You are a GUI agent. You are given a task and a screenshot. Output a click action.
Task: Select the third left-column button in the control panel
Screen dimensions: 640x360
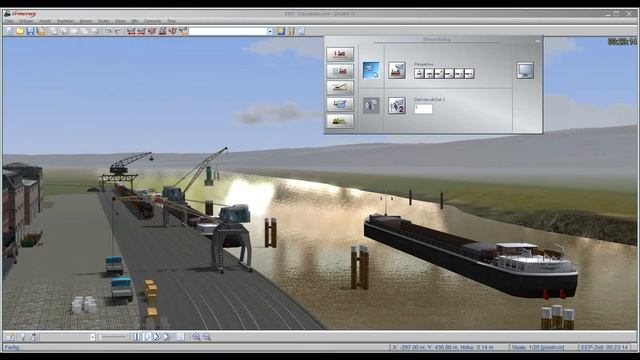coord(340,87)
